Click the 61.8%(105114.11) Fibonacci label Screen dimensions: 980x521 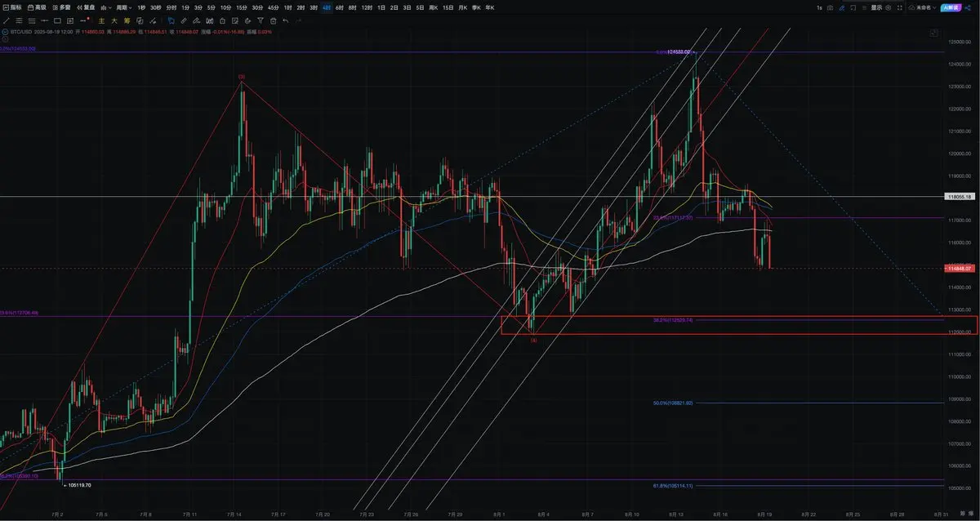tap(673, 486)
